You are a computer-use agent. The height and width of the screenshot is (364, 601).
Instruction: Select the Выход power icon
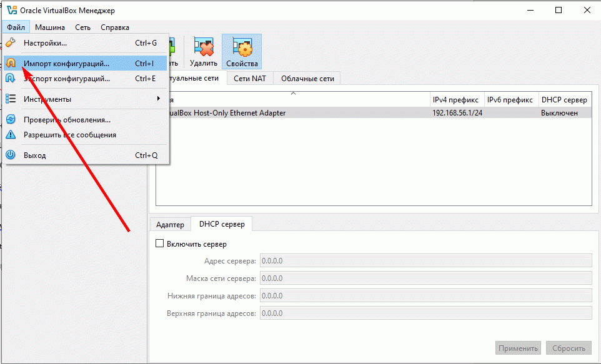(11, 155)
